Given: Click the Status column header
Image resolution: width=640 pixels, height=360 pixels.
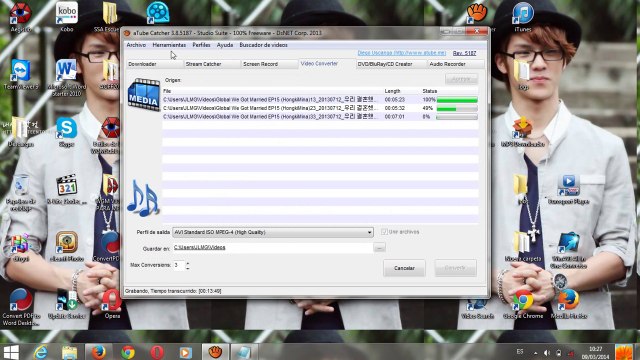Looking at the screenshot, I should 429,91.
